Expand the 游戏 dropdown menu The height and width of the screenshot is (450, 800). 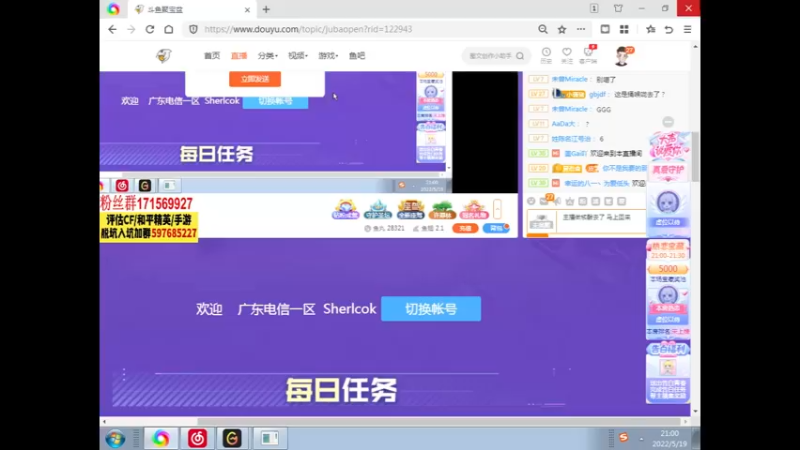click(328, 56)
